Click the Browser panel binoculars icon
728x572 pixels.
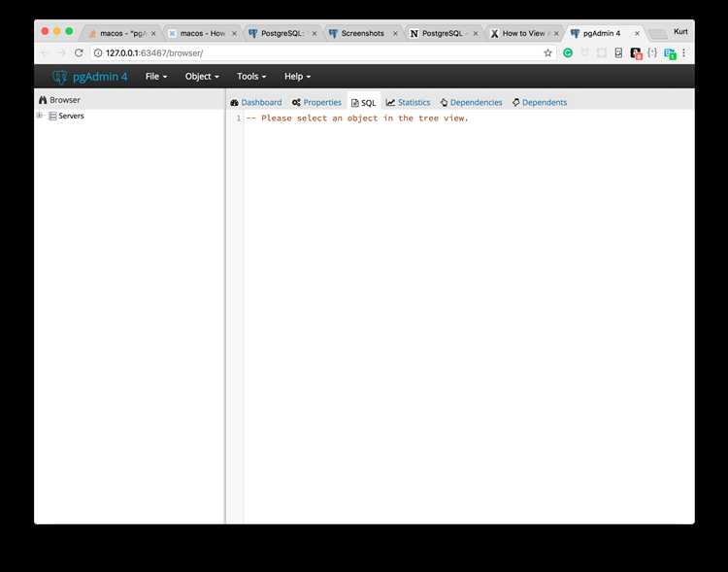click(43, 100)
